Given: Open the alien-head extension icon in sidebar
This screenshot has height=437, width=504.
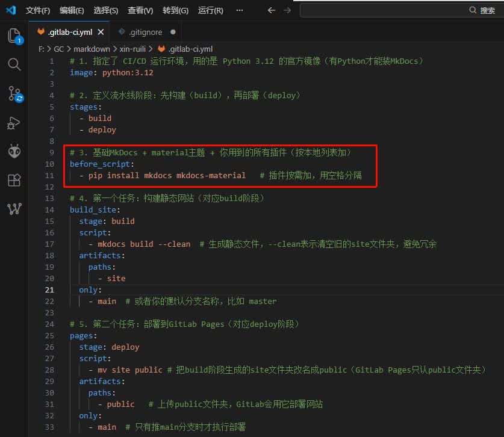Looking at the screenshot, I should click(14, 151).
